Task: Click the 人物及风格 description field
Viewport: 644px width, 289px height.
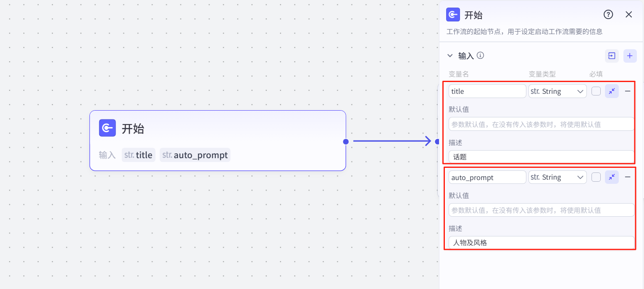Action: coord(541,242)
